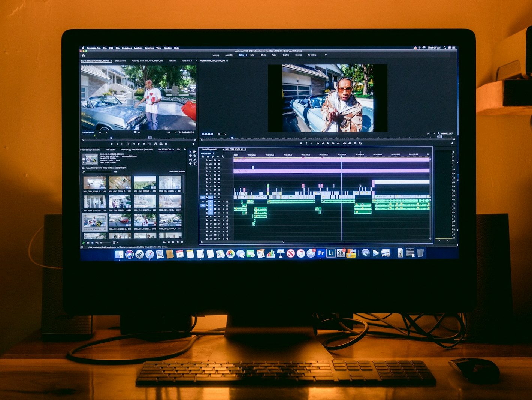Create new bin in project panel
Screen dimensions: 532x400
tap(173, 243)
